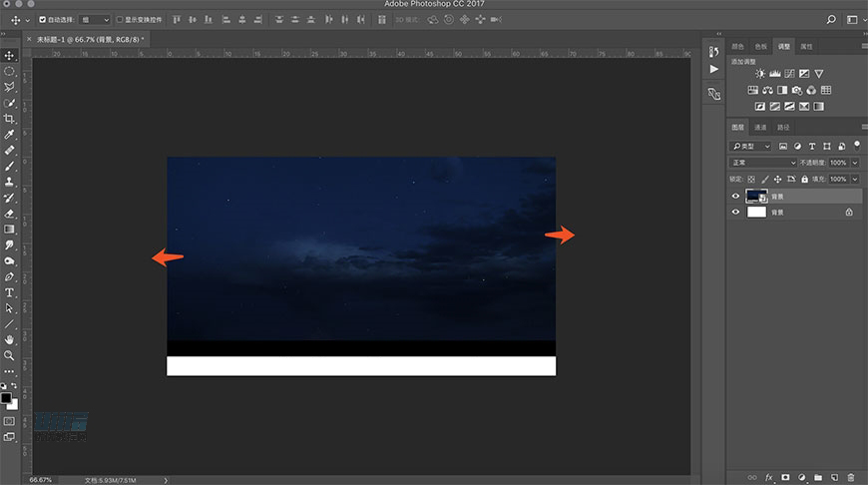
Task: Select the Clone Stamp tool
Action: tap(9, 182)
